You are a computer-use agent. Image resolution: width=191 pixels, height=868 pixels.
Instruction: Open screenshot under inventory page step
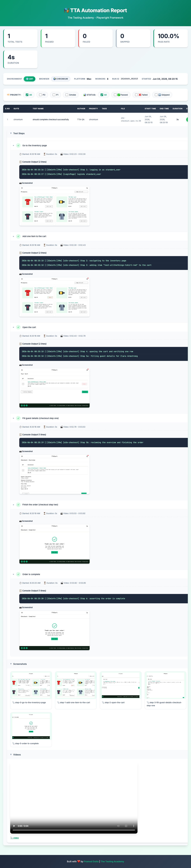[54, 206]
